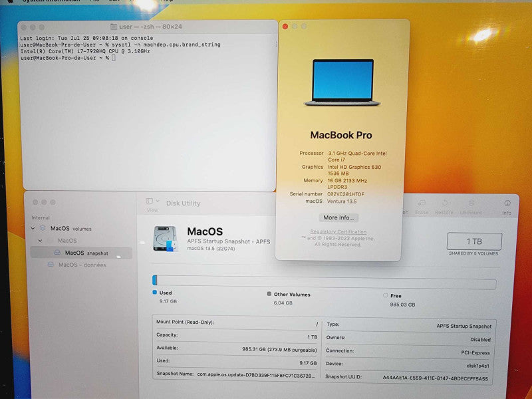Close the About This Mac window
Screen dimensions: 532x399
(x=285, y=27)
